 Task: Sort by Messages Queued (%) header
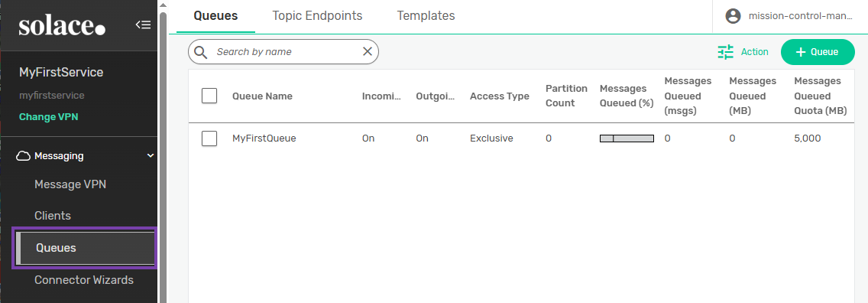(627, 96)
